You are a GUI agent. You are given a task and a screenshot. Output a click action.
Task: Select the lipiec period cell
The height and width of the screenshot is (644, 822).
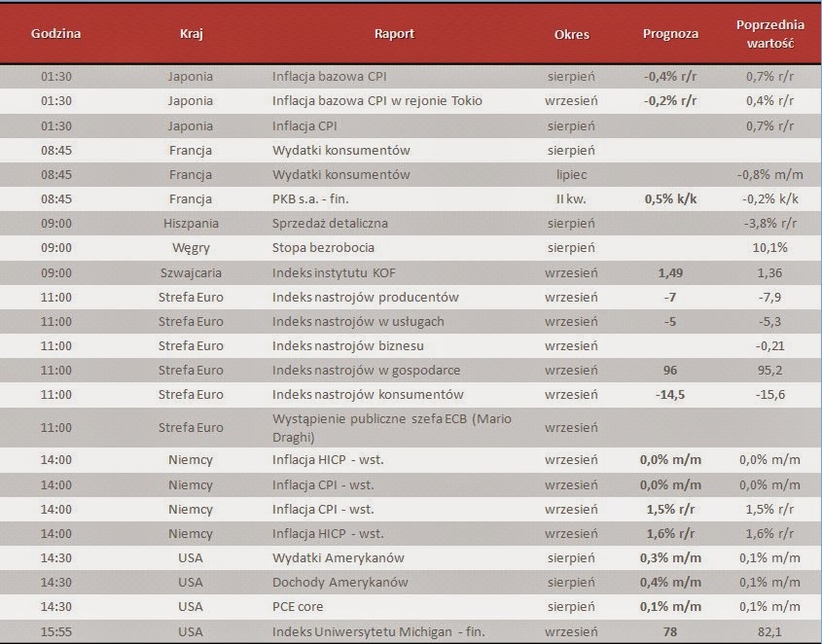[571, 175]
